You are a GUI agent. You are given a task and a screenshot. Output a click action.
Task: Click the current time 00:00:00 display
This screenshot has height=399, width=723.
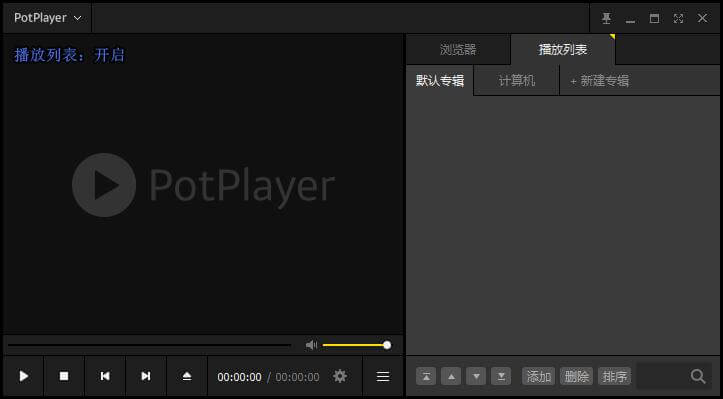[x=239, y=377]
